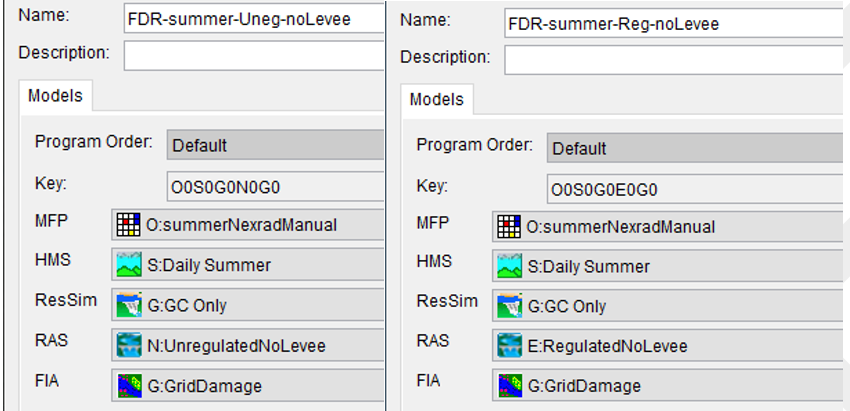Open Program Order dropdown in the Uneg panel
This screenshot has width=850, height=411.
(x=275, y=145)
